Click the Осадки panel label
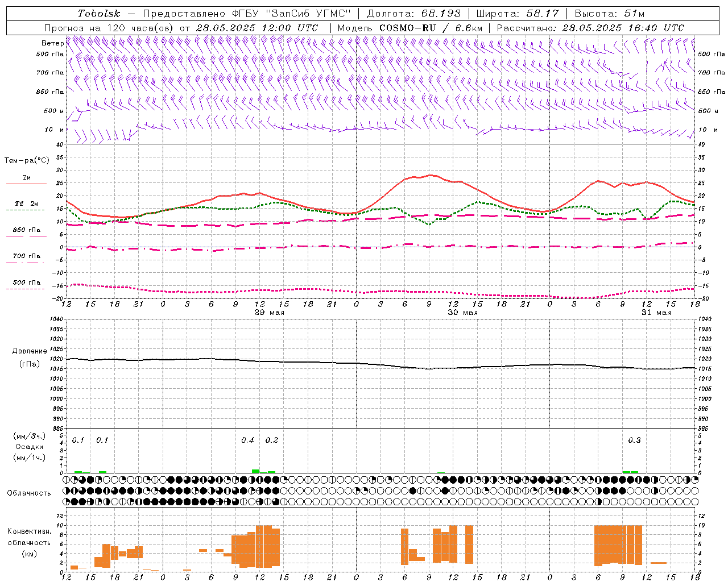Screen dimensions: 728x582 pyautogui.click(x=30, y=447)
